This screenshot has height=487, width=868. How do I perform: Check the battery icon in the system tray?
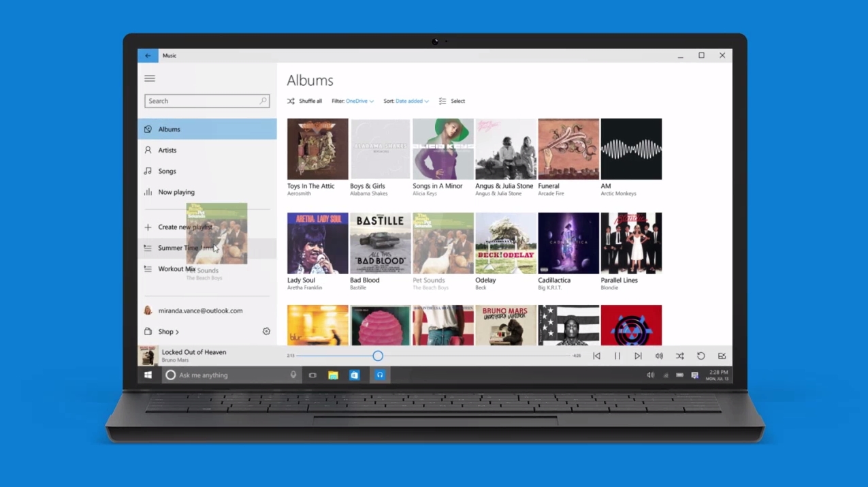pos(679,375)
